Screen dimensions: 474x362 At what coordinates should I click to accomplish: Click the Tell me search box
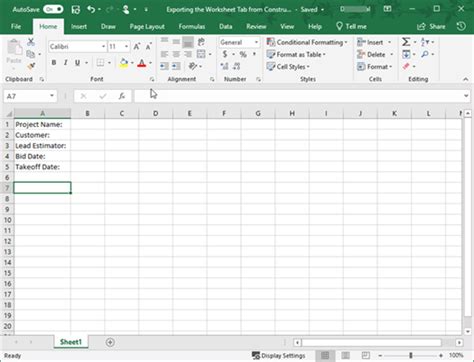[351, 26]
